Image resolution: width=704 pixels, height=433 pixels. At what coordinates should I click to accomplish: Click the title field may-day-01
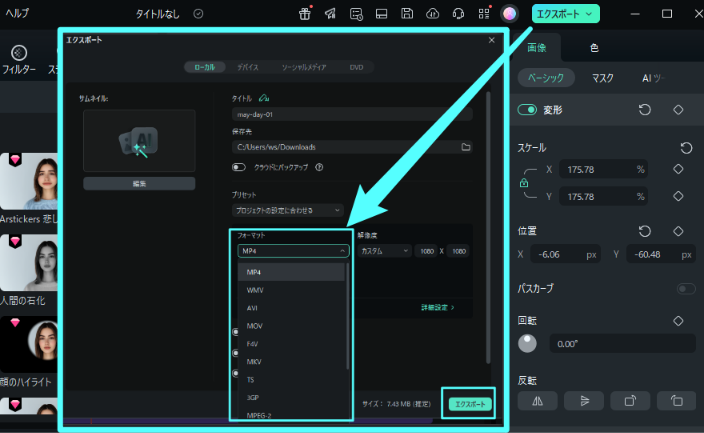click(352, 115)
